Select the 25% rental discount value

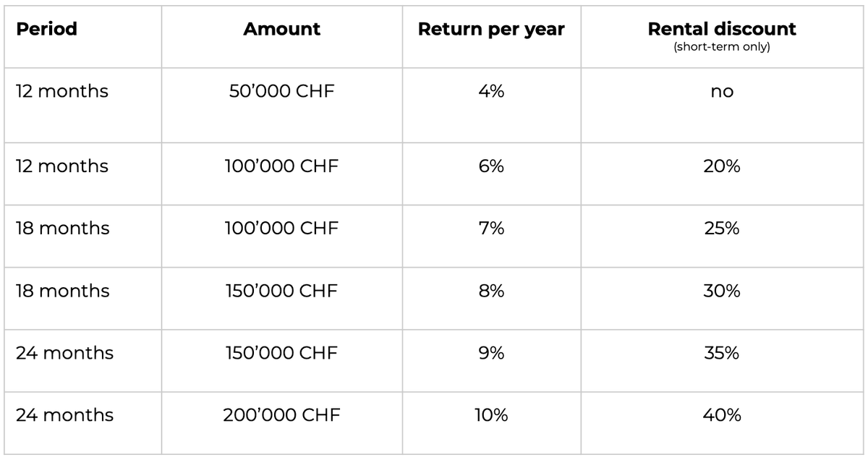pyautogui.click(x=721, y=229)
